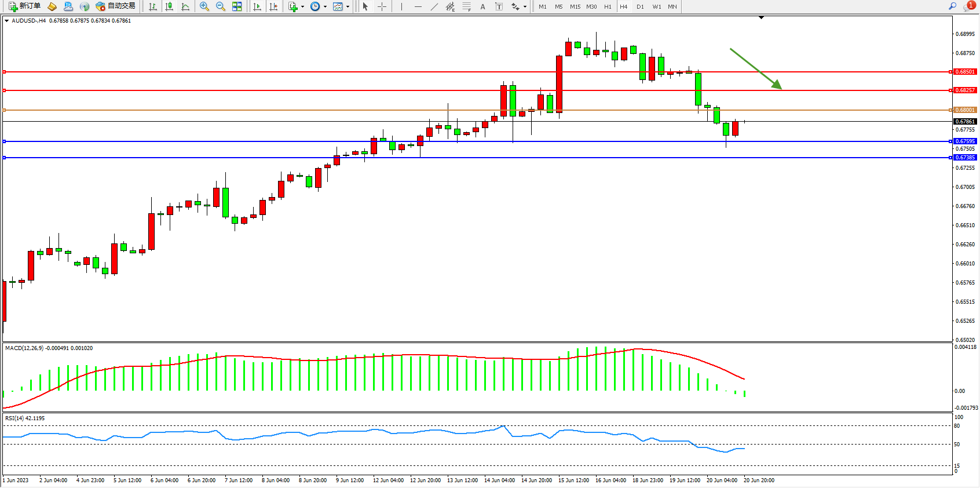Viewport: 980px width, 488px height.
Task: Toggle the chart shift icon
Action: [x=273, y=6]
